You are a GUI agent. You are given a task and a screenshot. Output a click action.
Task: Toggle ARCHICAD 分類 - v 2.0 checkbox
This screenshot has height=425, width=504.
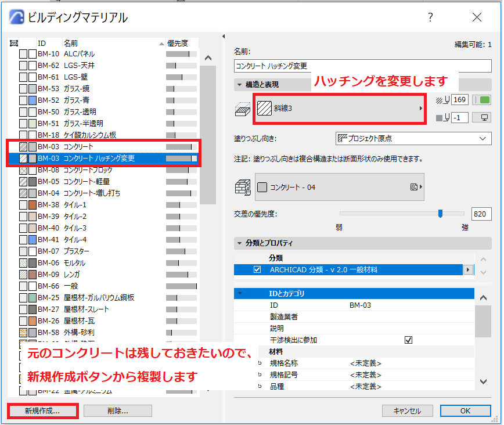pos(257,270)
